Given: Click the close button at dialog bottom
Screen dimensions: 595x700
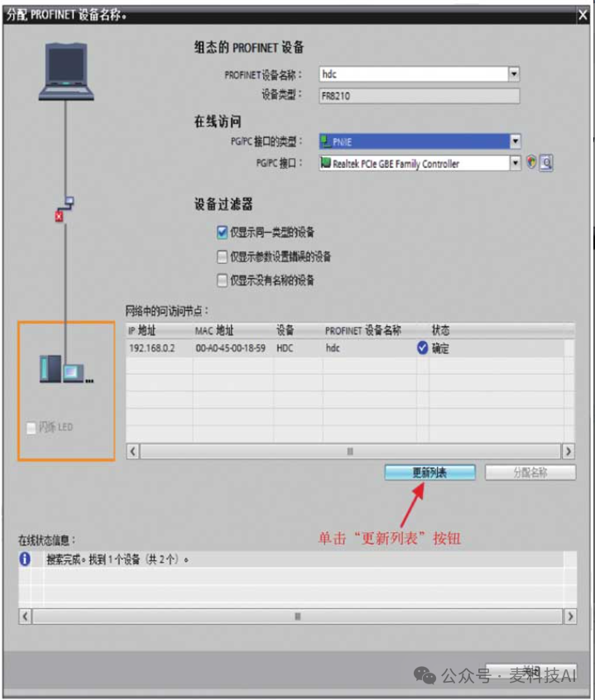Looking at the screenshot, I should pyautogui.click(x=530, y=673).
